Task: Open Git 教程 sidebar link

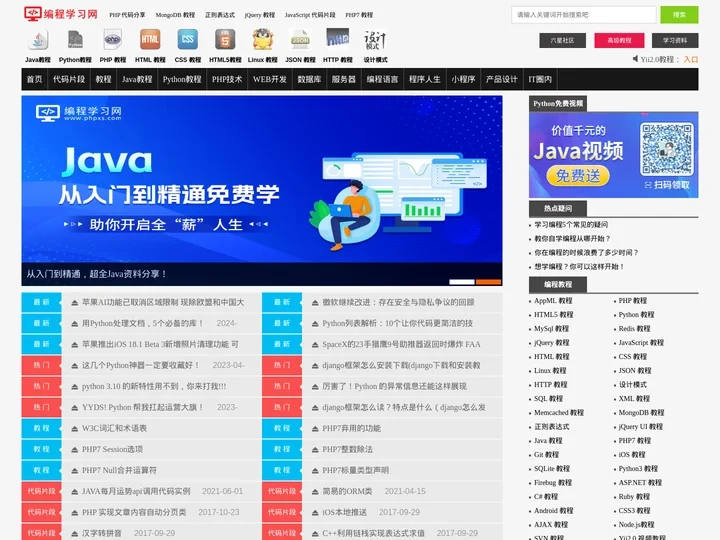Action: [546, 455]
